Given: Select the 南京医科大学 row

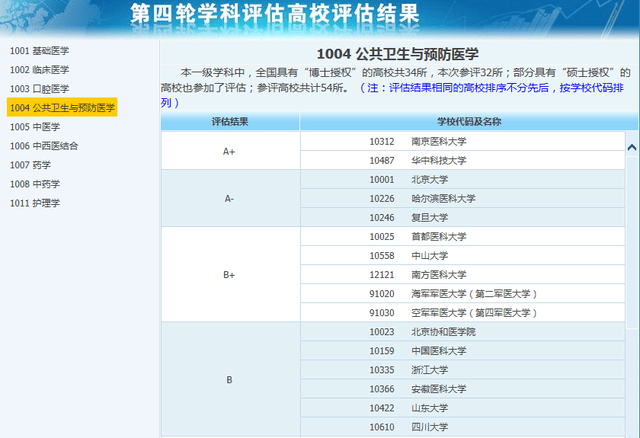Looking at the screenshot, I should [438, 141].
